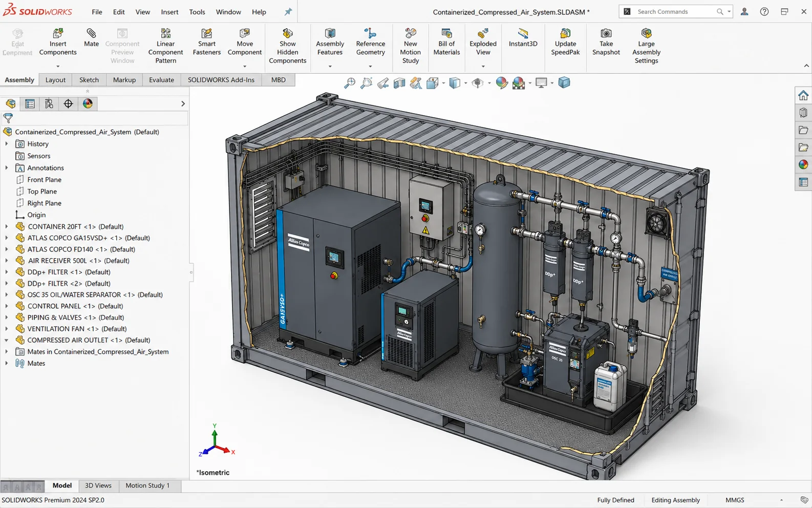
Task: Click the help question mark icon
Action: point(764,11)
